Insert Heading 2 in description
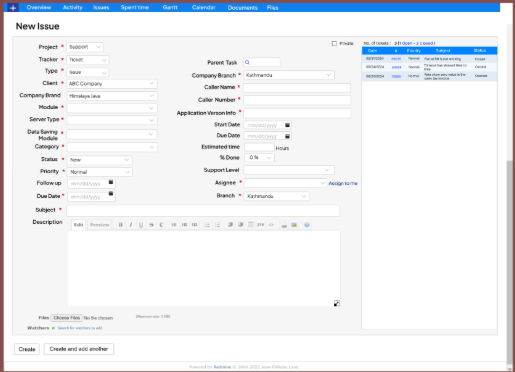515x372 pixels. click(184, 225)
